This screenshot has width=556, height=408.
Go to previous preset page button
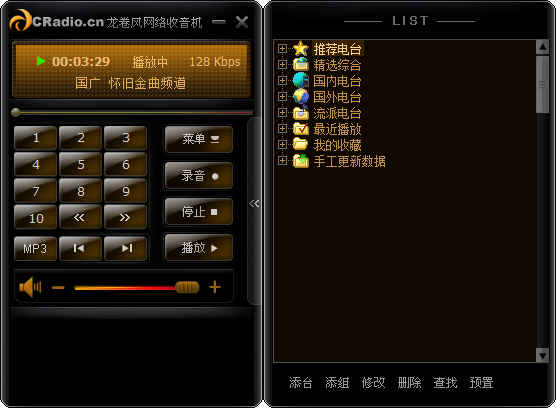(80, 217)
